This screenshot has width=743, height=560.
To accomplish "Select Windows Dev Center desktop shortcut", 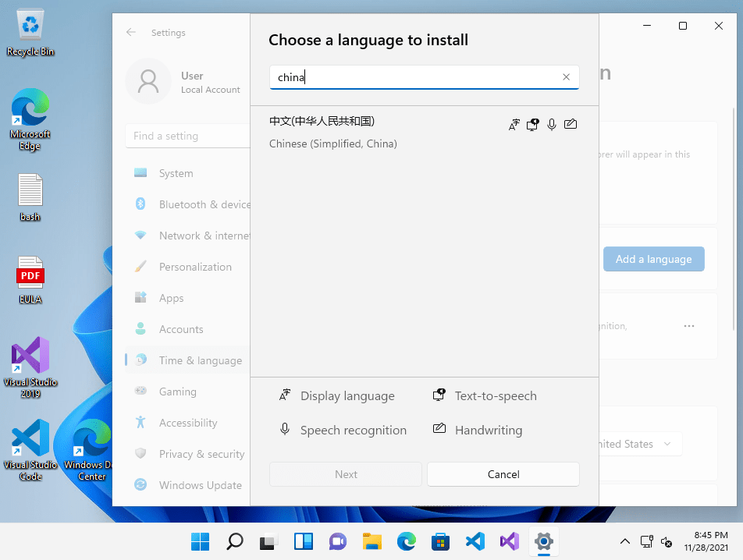I will pos(91,450).
